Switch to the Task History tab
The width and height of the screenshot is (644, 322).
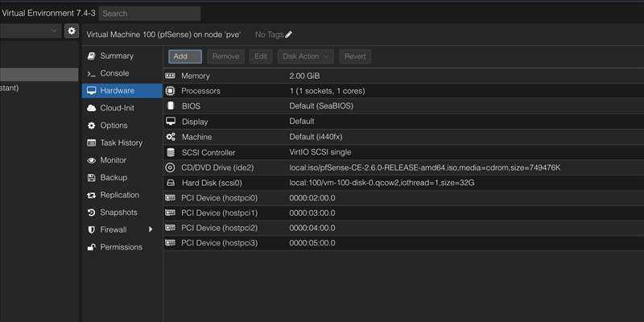[121, 143]
